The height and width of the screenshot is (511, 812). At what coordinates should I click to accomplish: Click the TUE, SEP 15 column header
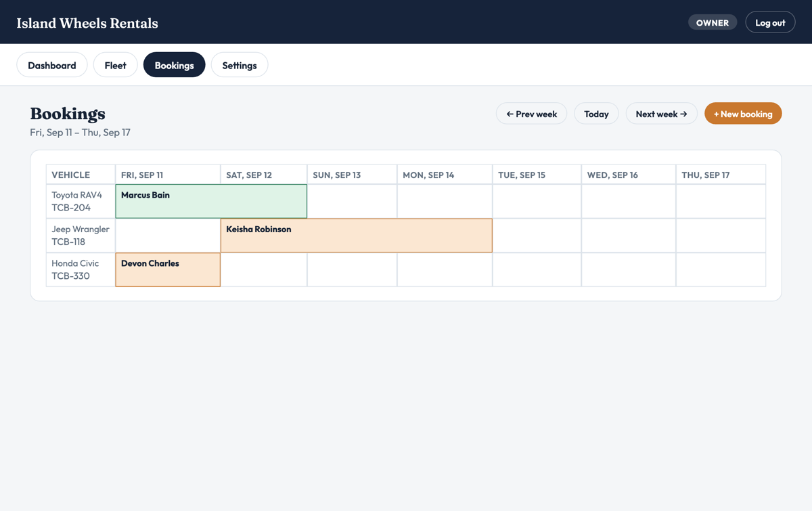(x=537, y=175)
